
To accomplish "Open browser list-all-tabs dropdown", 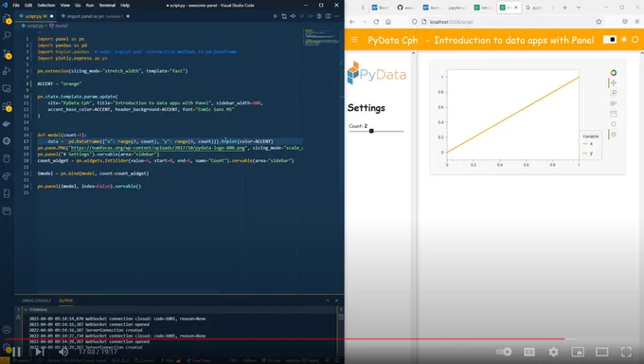I will click(579, 8).
